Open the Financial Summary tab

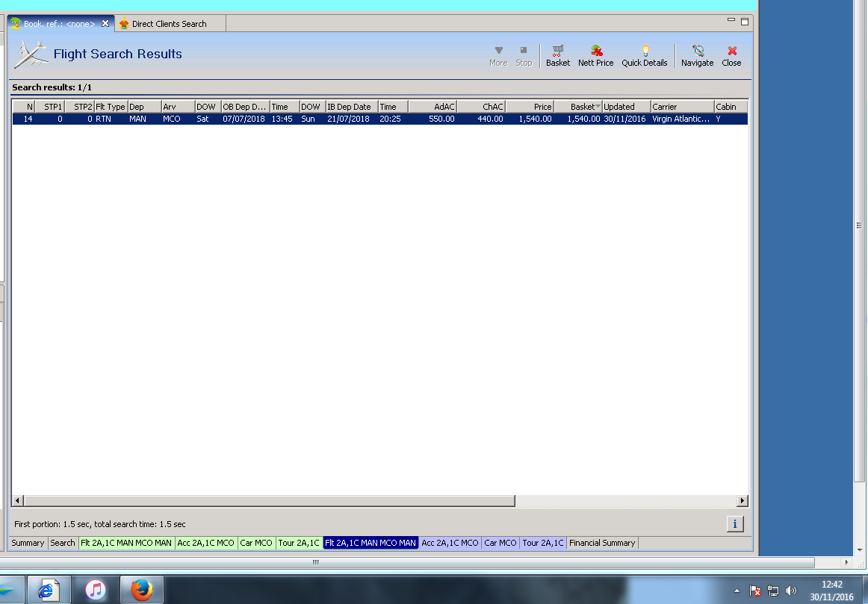click(x=602, y=543)
